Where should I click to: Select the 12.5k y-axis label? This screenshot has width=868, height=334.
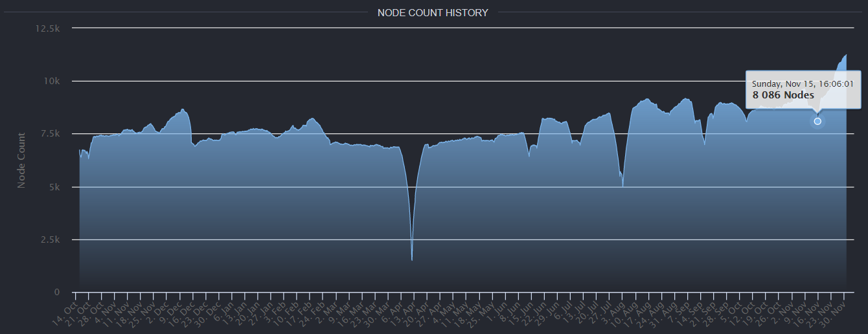(x=48, y=28)
